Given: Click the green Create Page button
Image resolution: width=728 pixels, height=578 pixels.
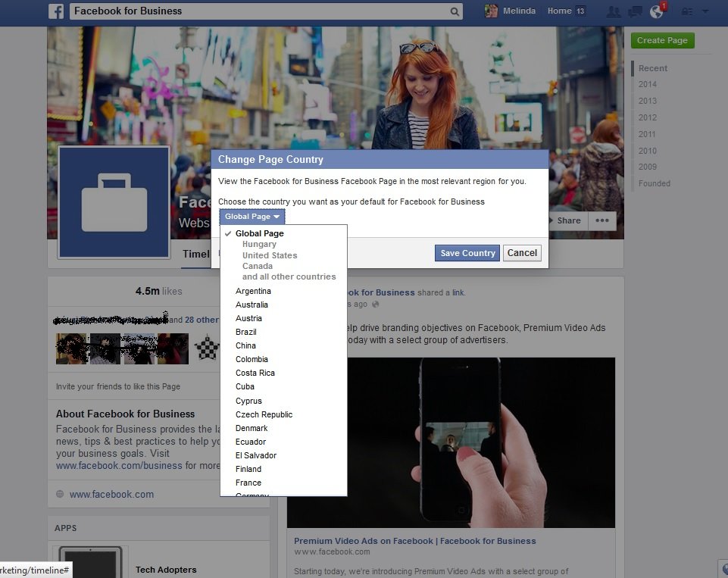Looking at the screenshot, I should [x=661, y=41].
